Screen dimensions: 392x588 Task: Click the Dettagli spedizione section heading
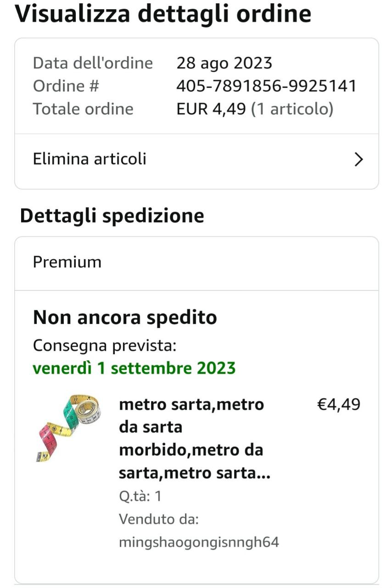coord(112,216)
